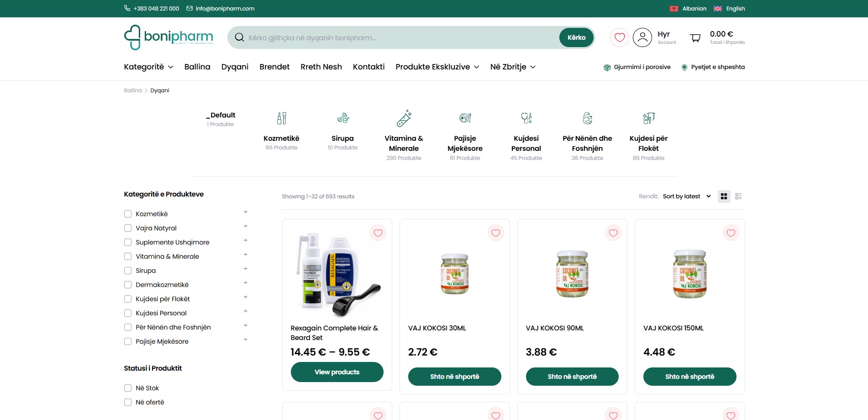
Task: Expand the Vajra Natyral subcategories plus
Action: pos(245,226)
